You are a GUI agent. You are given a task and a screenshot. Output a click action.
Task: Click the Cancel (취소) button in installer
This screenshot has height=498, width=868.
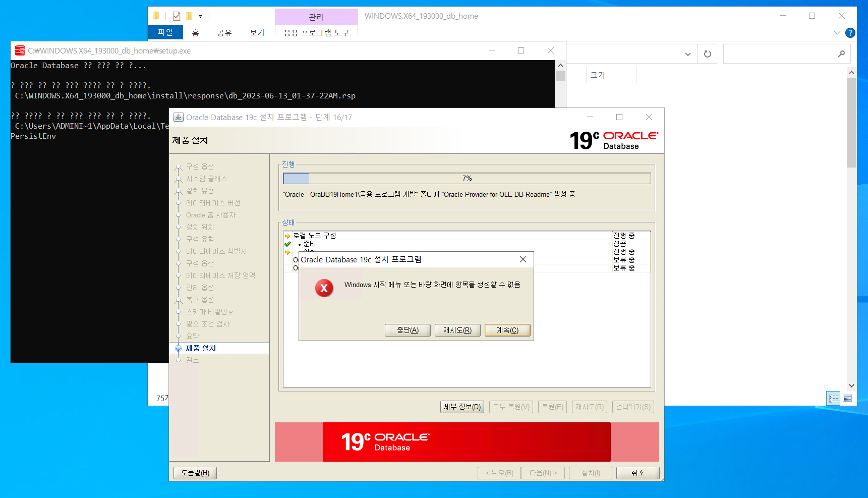[x=638, y=473]
